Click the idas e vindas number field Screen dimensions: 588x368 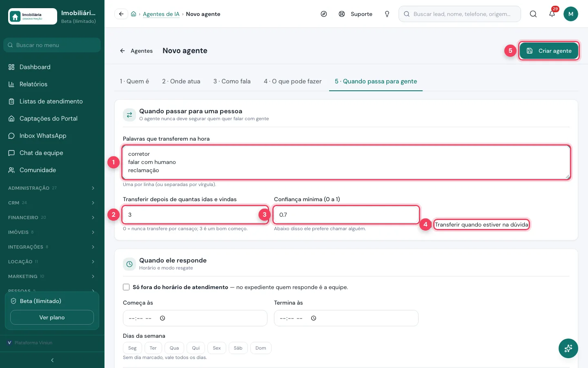pos(195,215)
